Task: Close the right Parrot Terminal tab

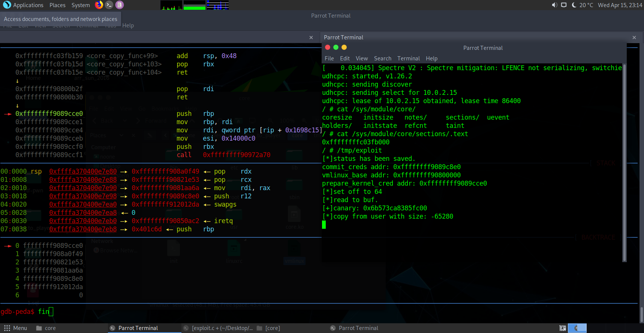Action: click(x=634, y=37)
